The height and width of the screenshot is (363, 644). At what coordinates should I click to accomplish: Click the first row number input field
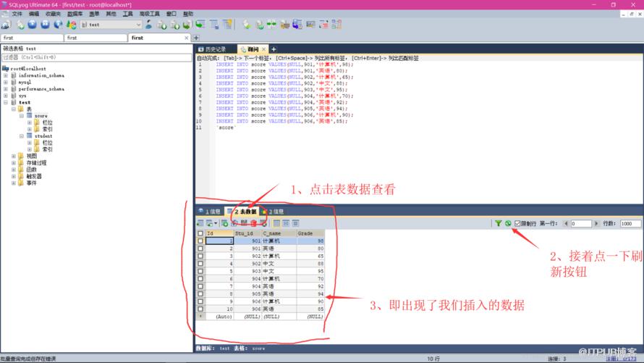(581, 224)
